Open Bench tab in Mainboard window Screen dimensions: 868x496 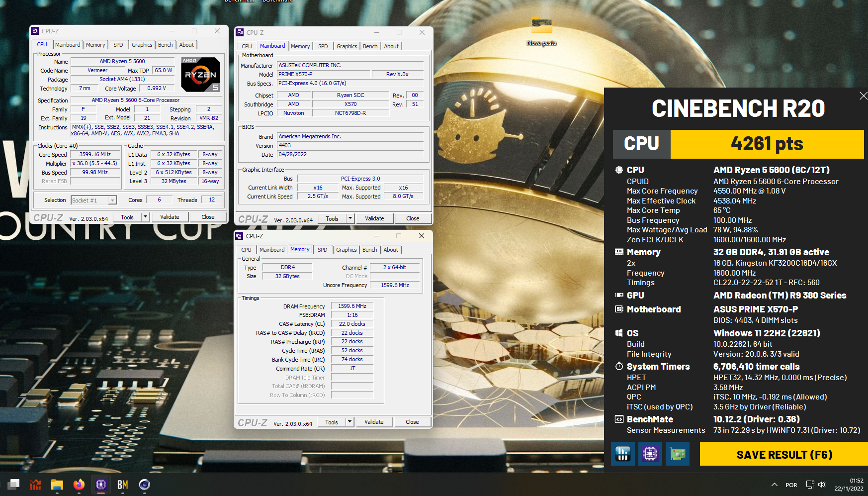370,46
